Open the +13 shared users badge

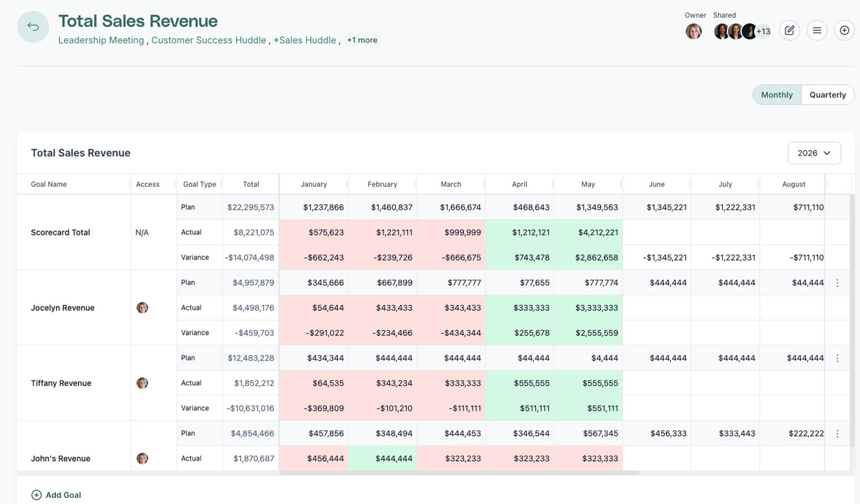point(764,31)
